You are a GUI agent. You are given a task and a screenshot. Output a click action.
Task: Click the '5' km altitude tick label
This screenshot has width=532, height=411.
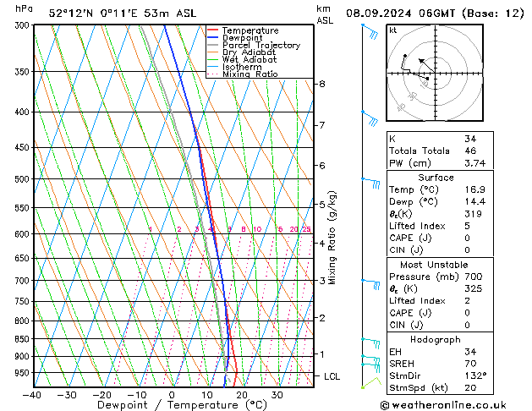[322, 205]
